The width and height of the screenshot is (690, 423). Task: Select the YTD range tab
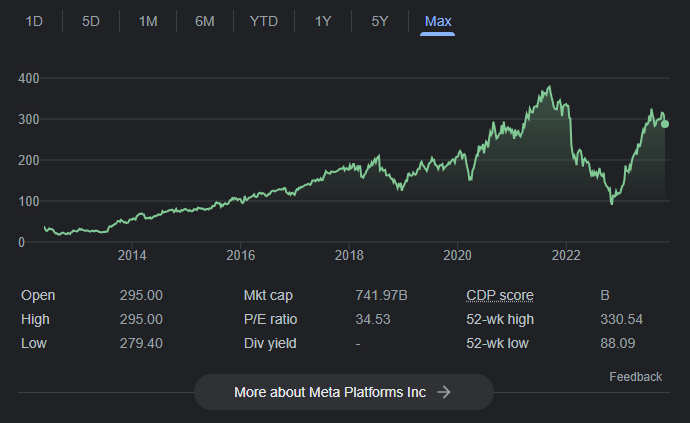pos(264,21)
